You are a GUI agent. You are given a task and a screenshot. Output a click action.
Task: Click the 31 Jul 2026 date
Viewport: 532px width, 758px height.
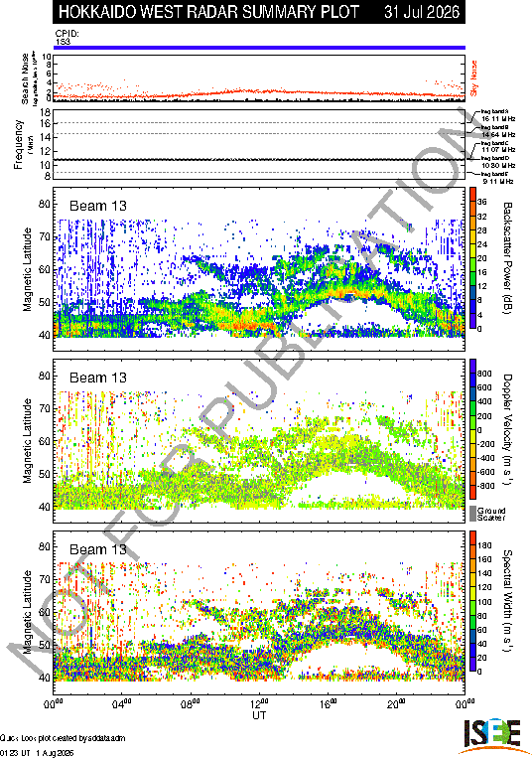pyautogui.click(x=422, y=12)
